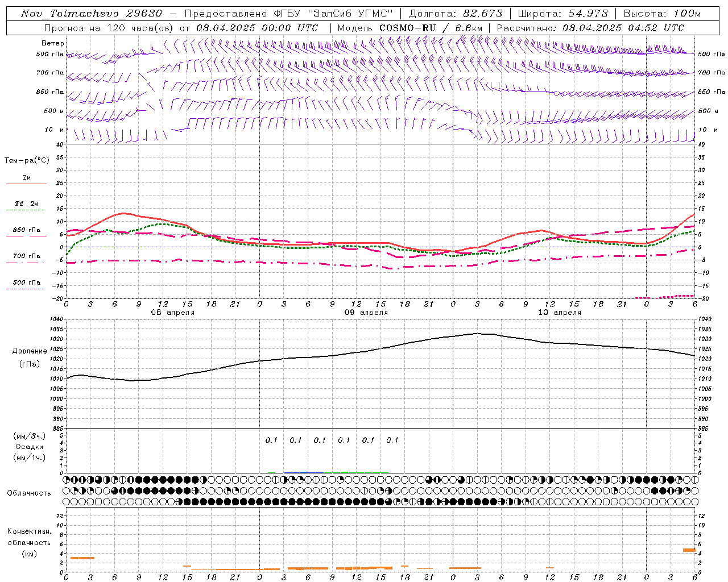Click the Конвективн. облачность panel label
Screen dimensions: 728x582
29,537
